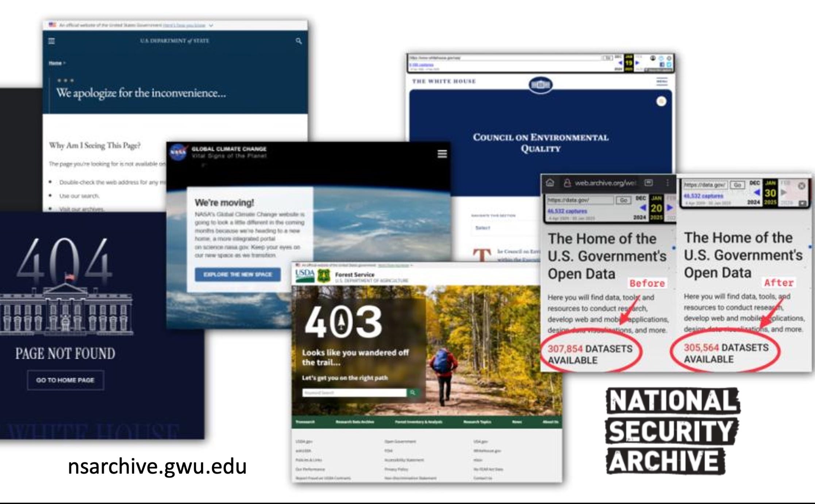This screenshot has height=504, width=815.
Task: Open '46,532 captures' link on Jan 20 capture
Action: tap(567, 211)
